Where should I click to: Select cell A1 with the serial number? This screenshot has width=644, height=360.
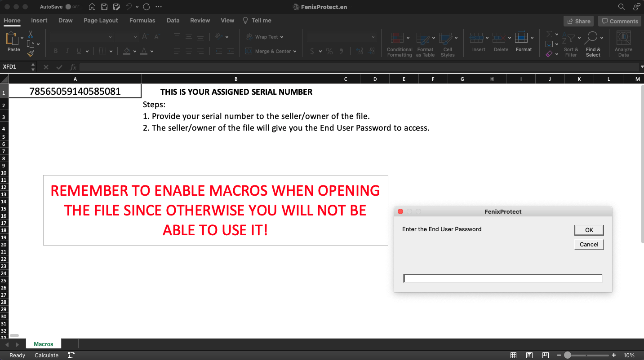point(75,92)
